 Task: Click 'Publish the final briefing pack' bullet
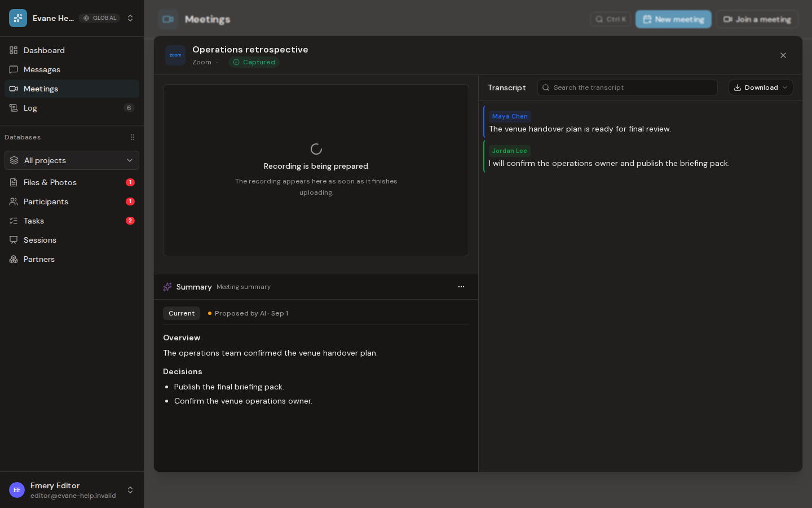229,387
